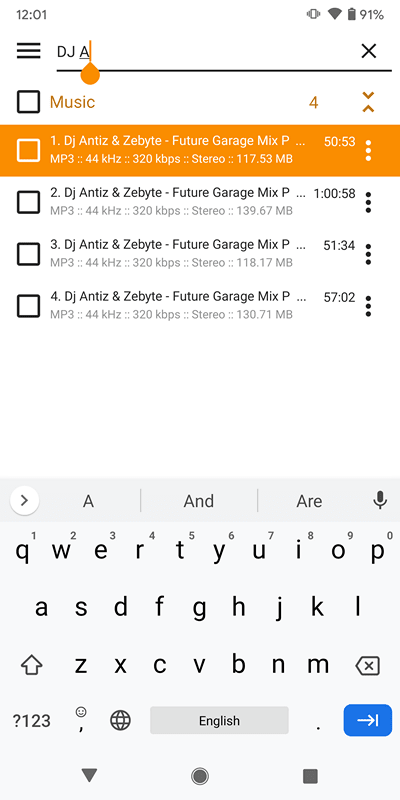This screenshot has width=400, height=800.
Task: Tick the checkbox for track 4
Action: tap(29, 306)
